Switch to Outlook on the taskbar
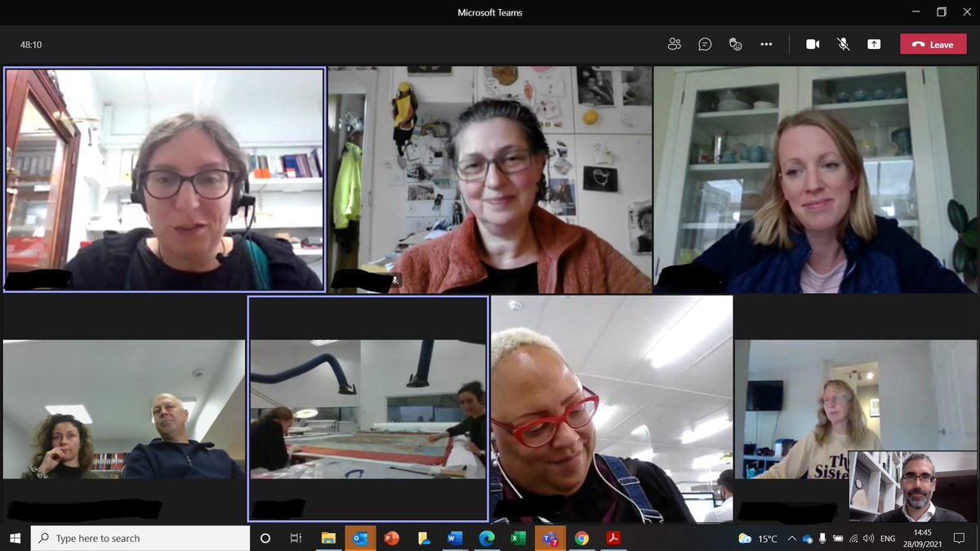Screen dimensions: 980x551 tap(360, 538)
